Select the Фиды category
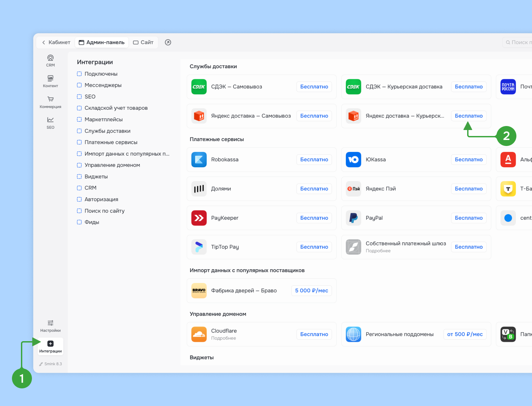The image size is (532, 406). click(x=88, y=222)
